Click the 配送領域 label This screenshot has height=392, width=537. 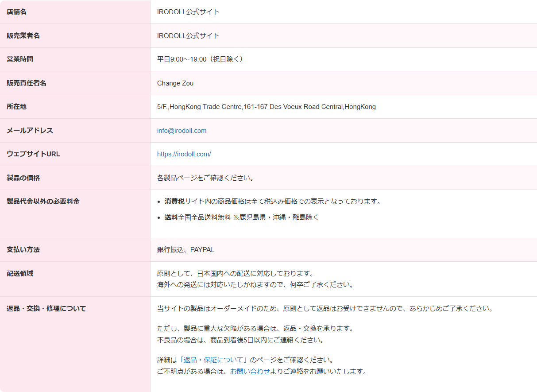(20, 273)
